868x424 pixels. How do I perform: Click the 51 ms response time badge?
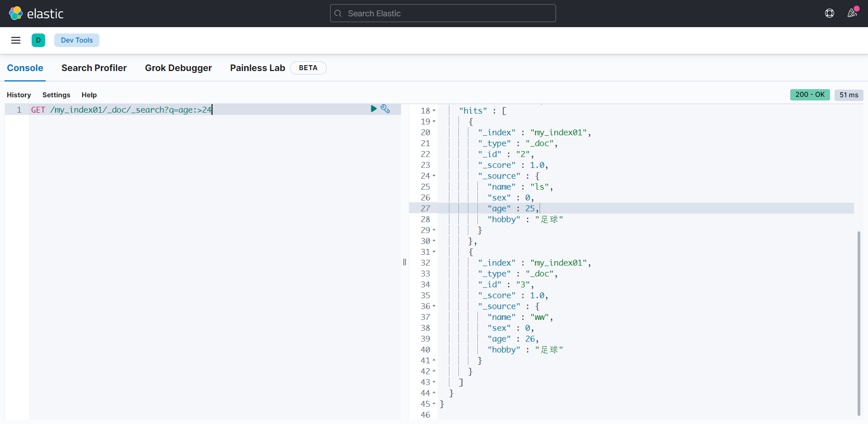click(x=849, y=95)
